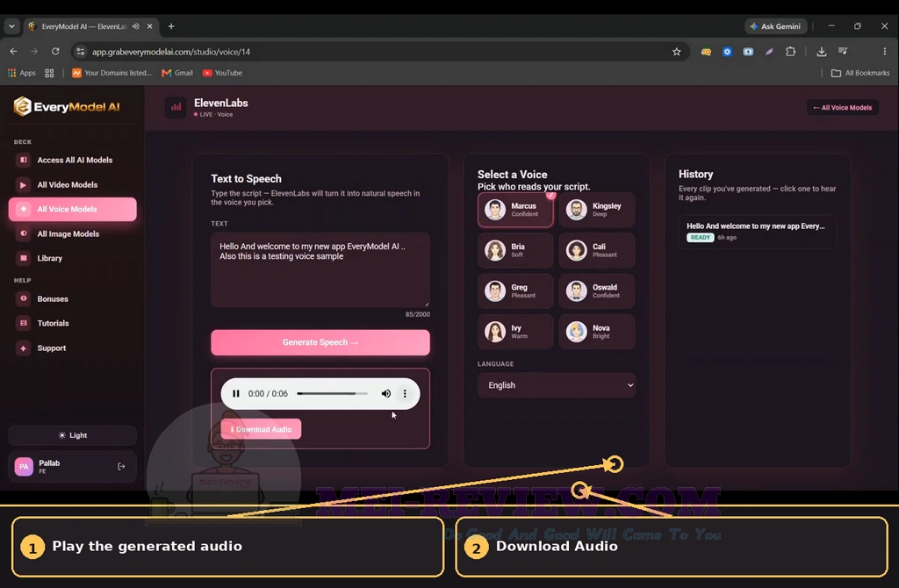Go back via All Voice Models button

[x=842, y=108]
